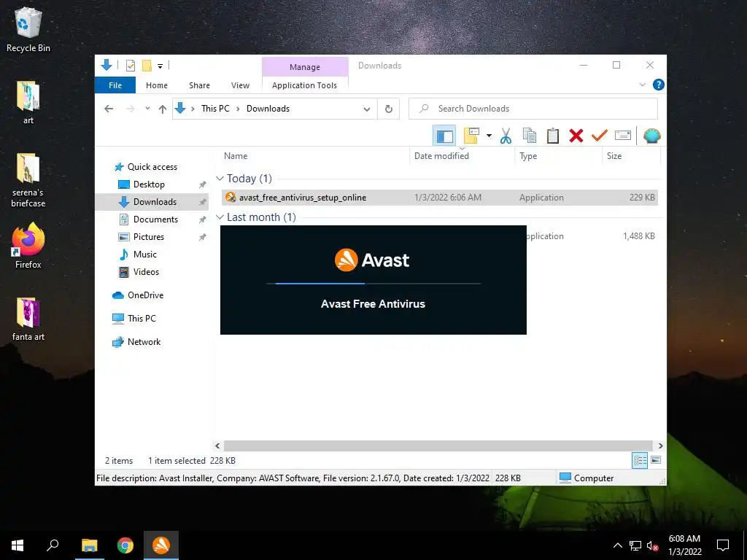Open the Share ribbon tab

[199, 85]
